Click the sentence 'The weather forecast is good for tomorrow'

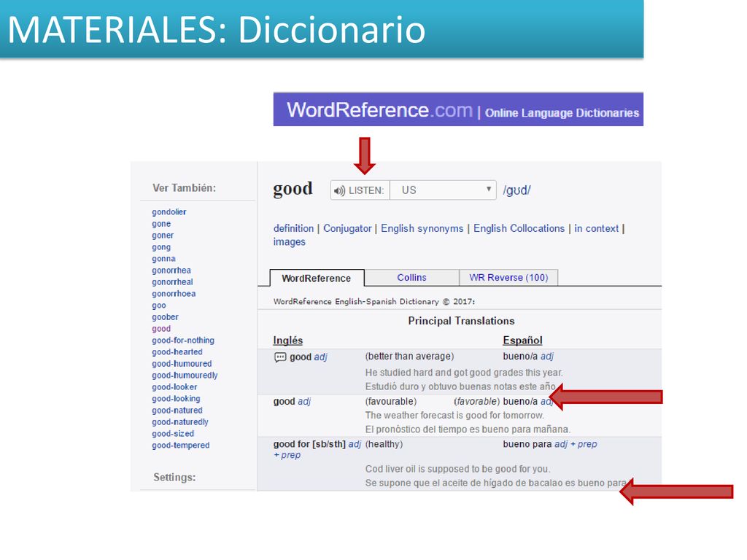coord(454,416)
